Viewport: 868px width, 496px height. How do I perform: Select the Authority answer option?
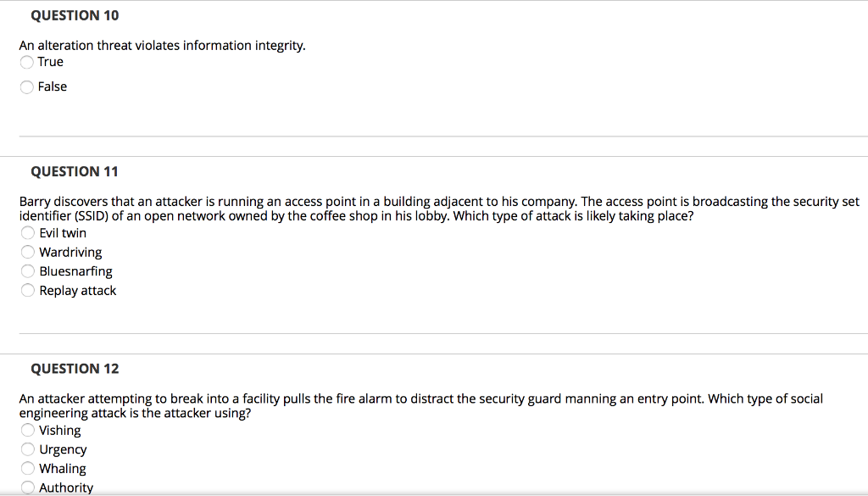(x=26, y=487)
